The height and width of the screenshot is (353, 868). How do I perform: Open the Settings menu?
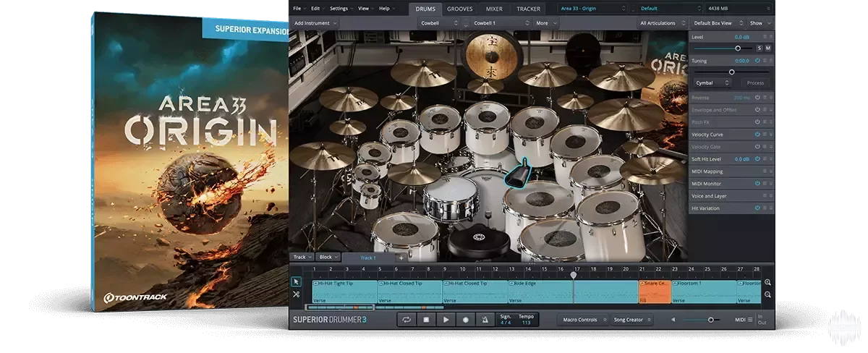coord(341,9)
